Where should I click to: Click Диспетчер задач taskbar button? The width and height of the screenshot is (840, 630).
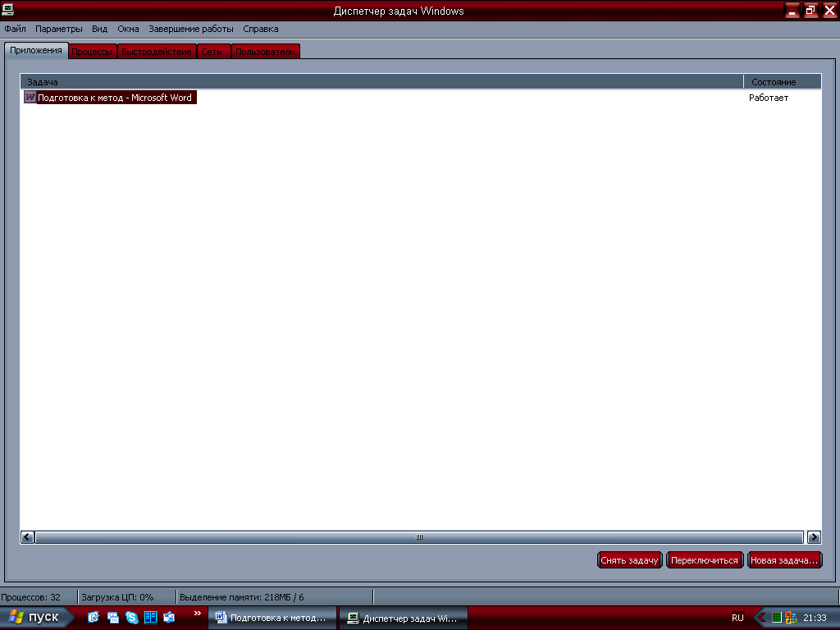(x=404, y=618)
